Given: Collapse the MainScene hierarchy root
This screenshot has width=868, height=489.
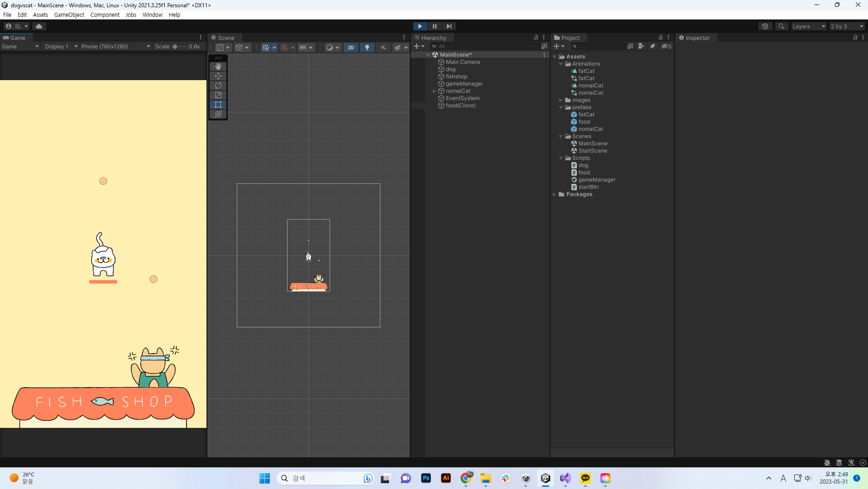Looking at the screenshot, I should coord(428,55).
